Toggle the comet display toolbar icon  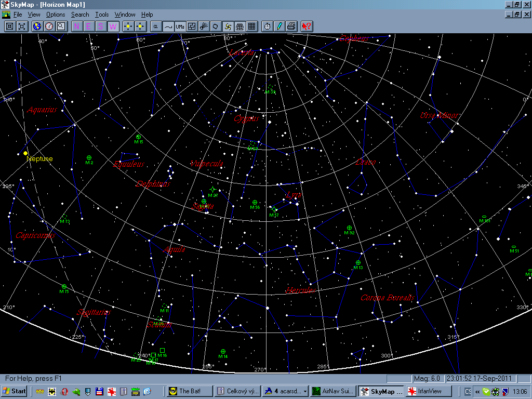[x=204, y=26]
